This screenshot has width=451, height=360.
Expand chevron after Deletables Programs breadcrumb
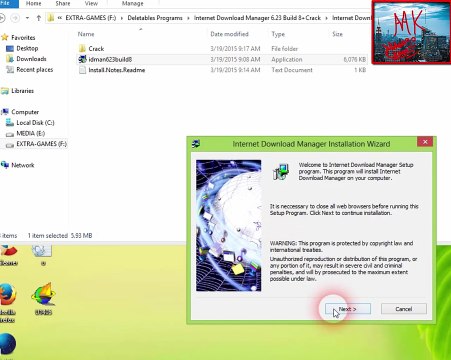pos(188,18)
